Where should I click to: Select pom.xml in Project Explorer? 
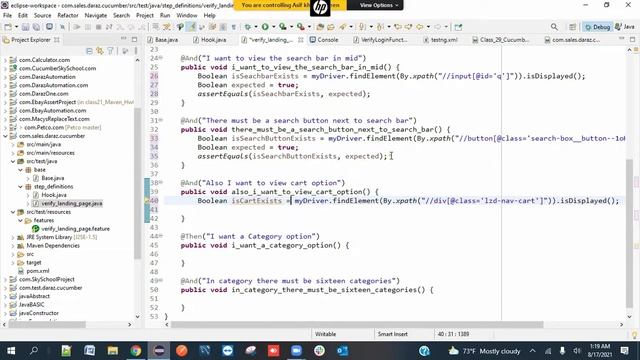[38, 271]
